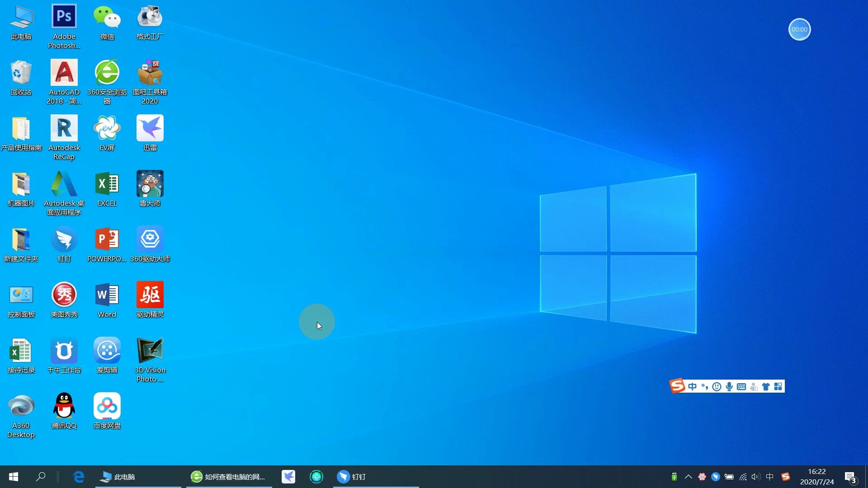The width and height of the screenshot is (868, 488).
Task: Open the Windows Start menu
Action: point(14,477)
